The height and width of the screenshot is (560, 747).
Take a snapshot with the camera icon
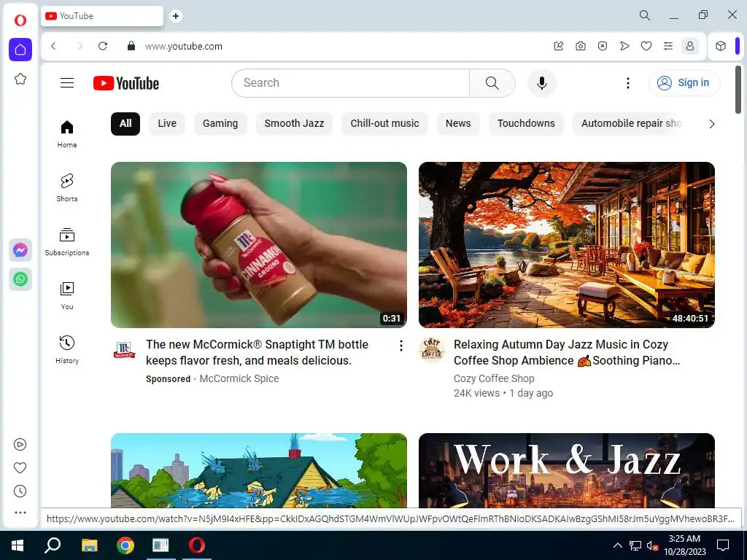pyautogui.click(x=580, y=46)
